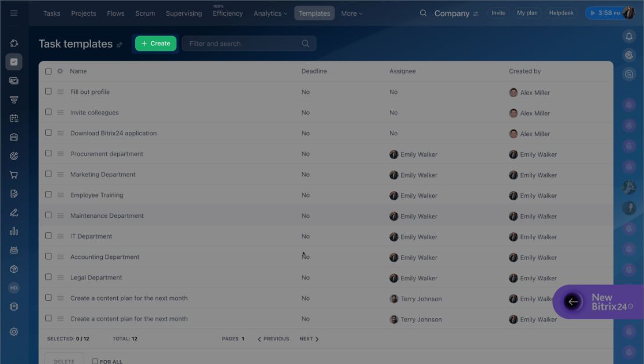
Task: Open the Calendar icon in left sidebar
Action: (x=13, y=118)
